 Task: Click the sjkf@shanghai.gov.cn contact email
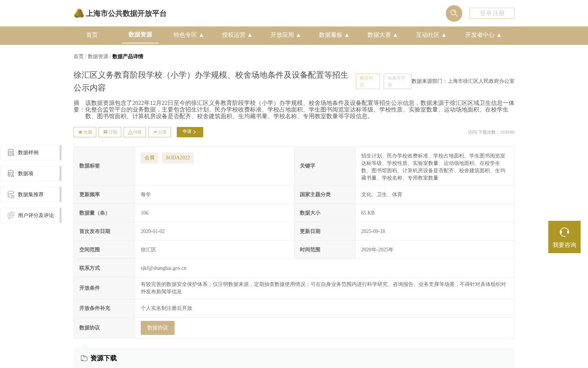164,268
